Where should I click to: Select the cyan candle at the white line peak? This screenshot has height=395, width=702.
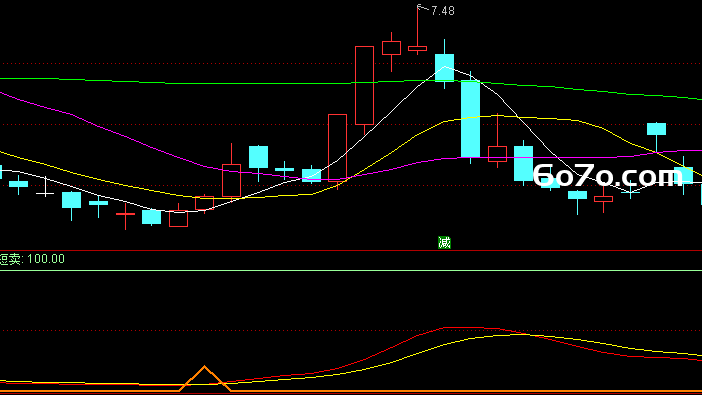[445, 68]
